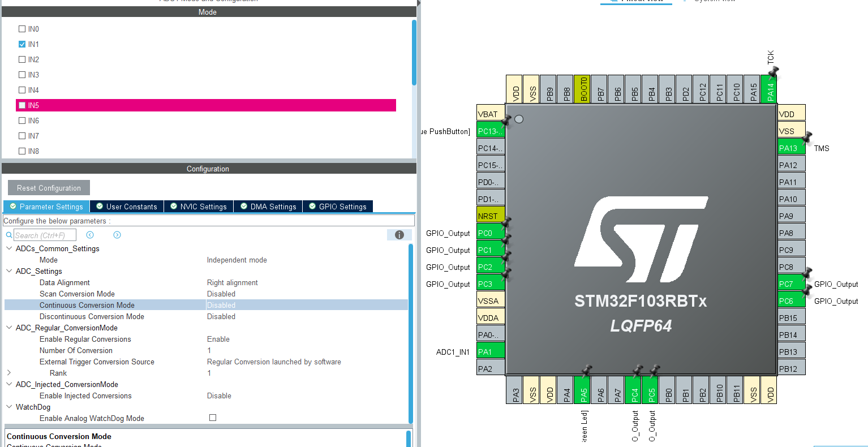Screen dimensions: 868x447
Task: Click the PC4 O_Output pin at the bottom
Action: (634, 390)
